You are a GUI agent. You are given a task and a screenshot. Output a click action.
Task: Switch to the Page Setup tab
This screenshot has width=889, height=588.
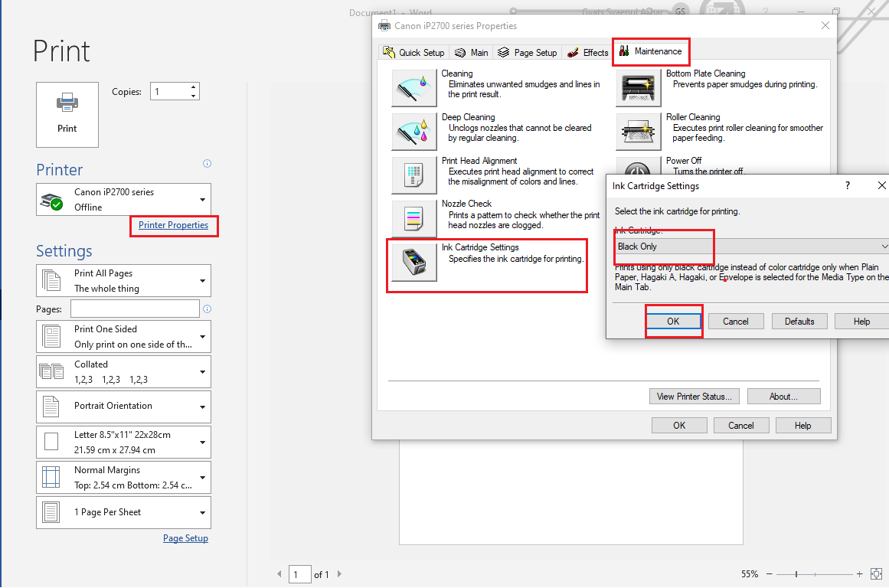tap(528, 52)
